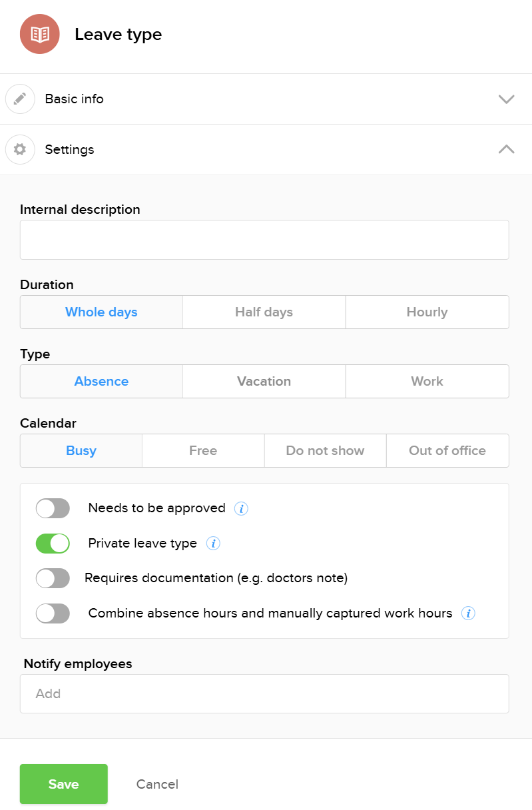Set calendar display to Out of office
This screenshot has height=810, width=532.
447,450
